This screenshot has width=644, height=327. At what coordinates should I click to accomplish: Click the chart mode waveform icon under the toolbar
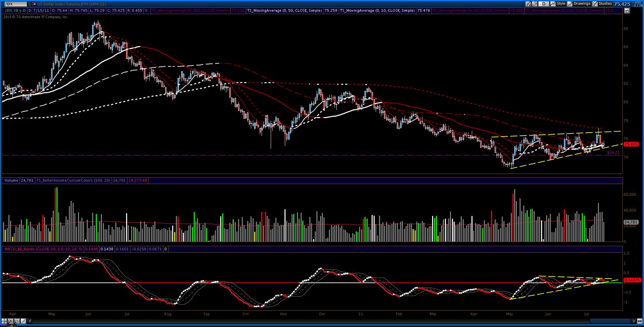pyautogui.click(x=627, y=11)
